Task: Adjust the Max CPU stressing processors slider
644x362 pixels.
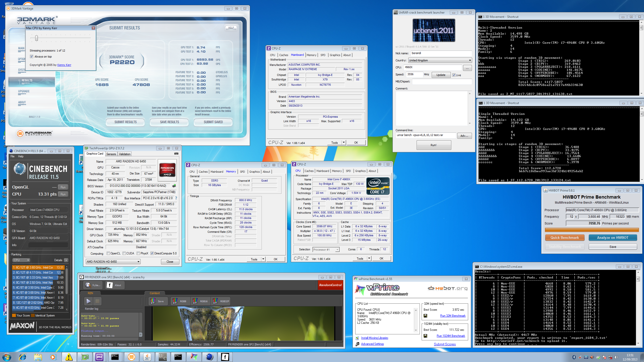Action: point(36,38)
